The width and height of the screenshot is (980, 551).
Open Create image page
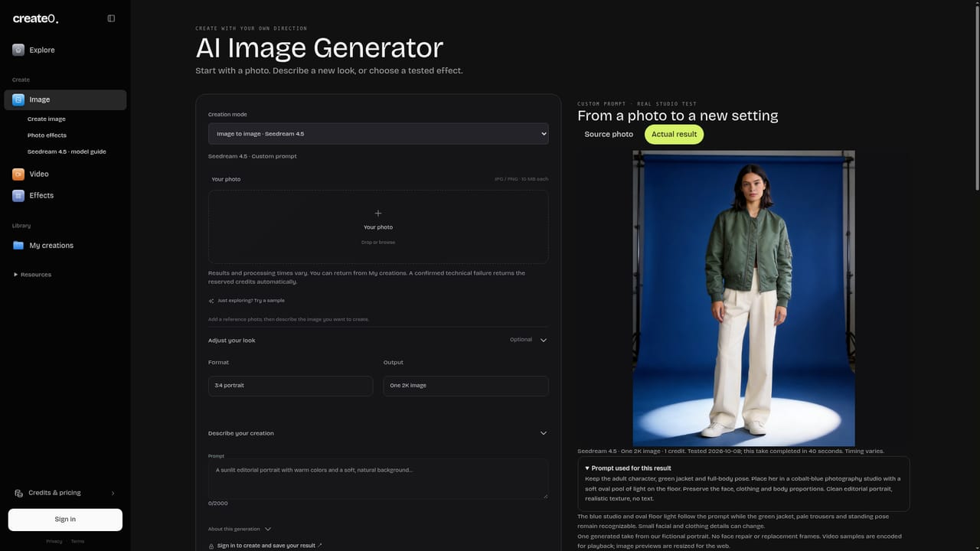click(x=47, y=119)
